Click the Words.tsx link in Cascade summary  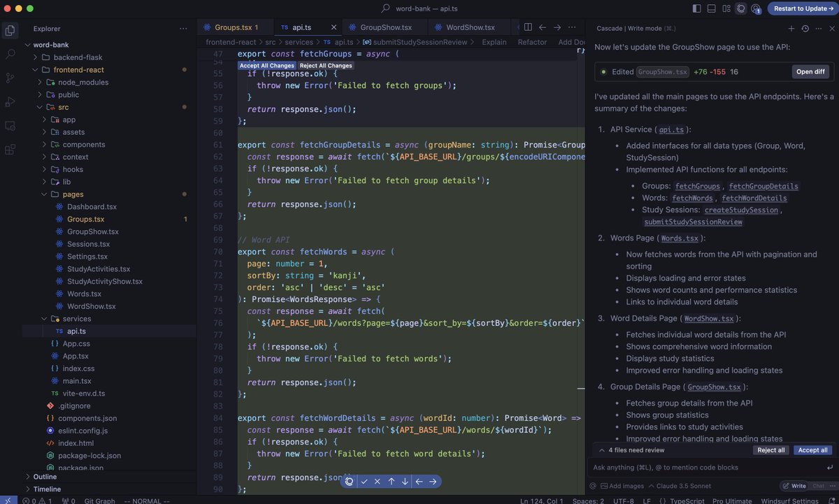[x=680, y=238]
